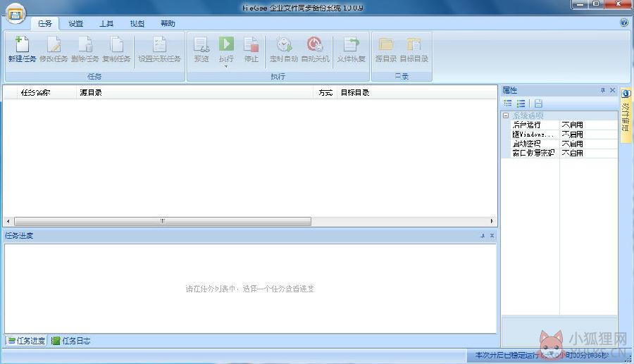Select the 任务 ribbon tab
The width and height of the screenshot is (634, 364).
45,23
